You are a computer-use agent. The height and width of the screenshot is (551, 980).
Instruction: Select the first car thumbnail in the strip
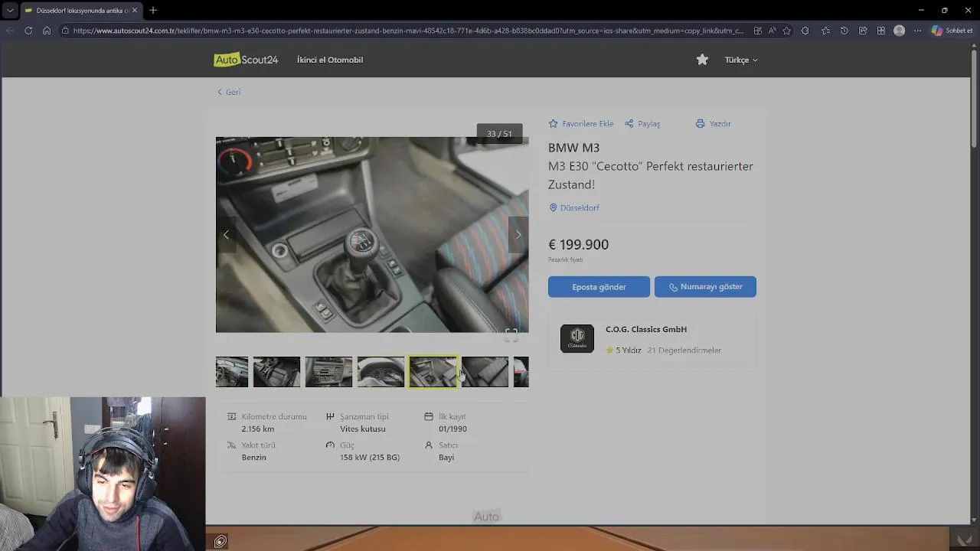point(232,372)
